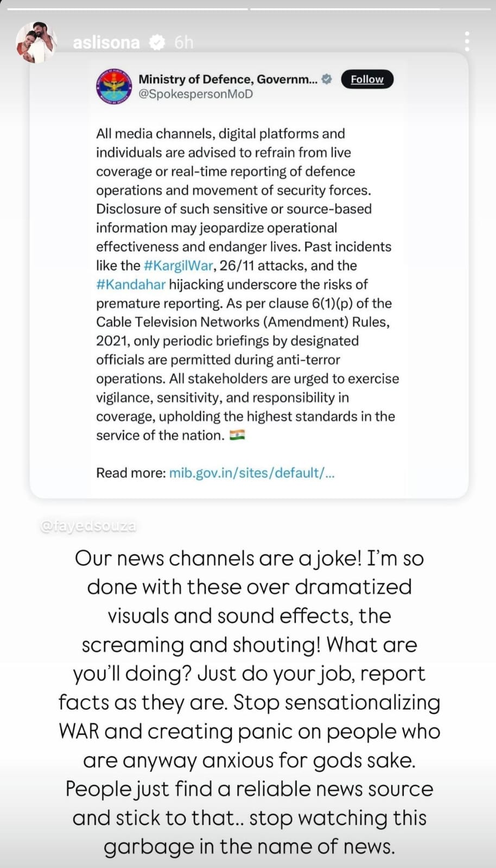Open the @SpokespersonMoD handle
The image size is (496, 868).
tap(195, 94)
